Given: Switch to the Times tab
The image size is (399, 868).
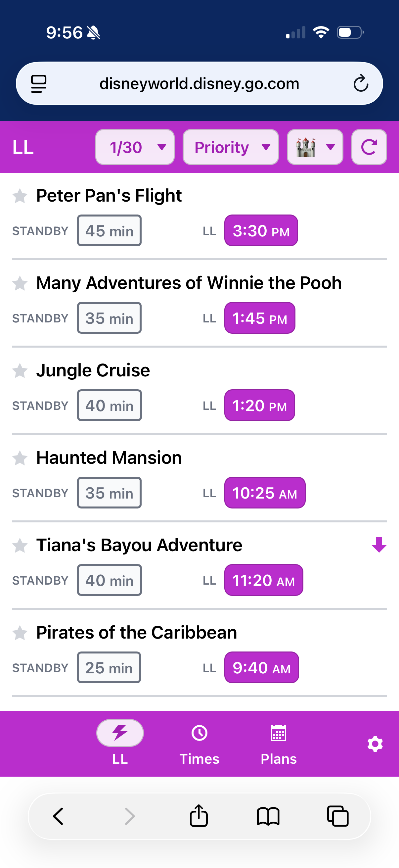Looking at the screenshot, I should (199, 744).
